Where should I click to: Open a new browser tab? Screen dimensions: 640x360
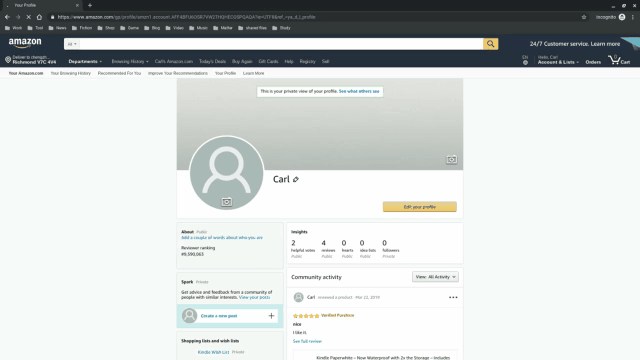click(90, 5)
